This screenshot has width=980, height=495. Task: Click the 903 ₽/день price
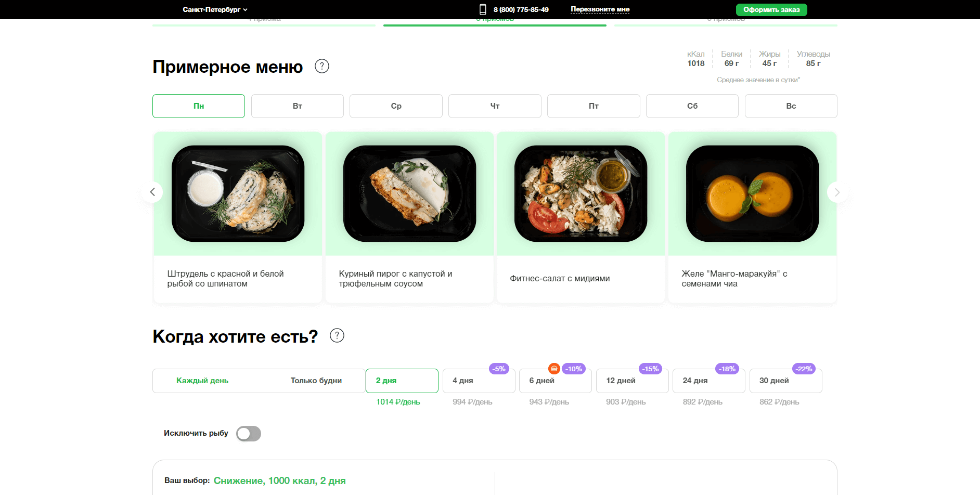point(626,402)
